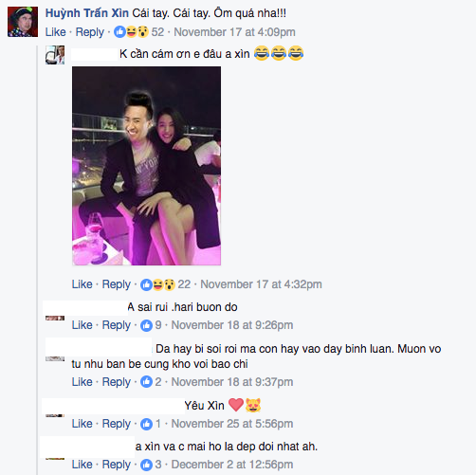The height and width of the screenshot is (475, 476).
Task: Open Huỳnh Trấn Xìn's profile picture
Action: 23,22
